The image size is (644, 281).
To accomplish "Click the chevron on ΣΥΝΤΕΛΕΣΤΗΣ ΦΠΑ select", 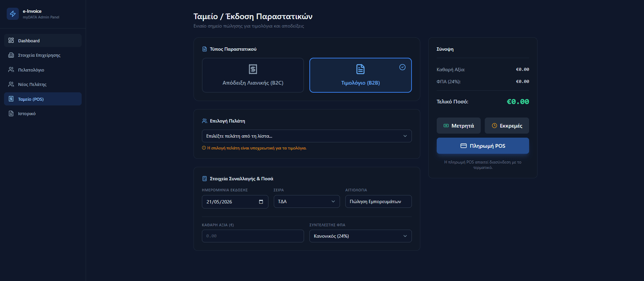I will [x=405, y=236].
